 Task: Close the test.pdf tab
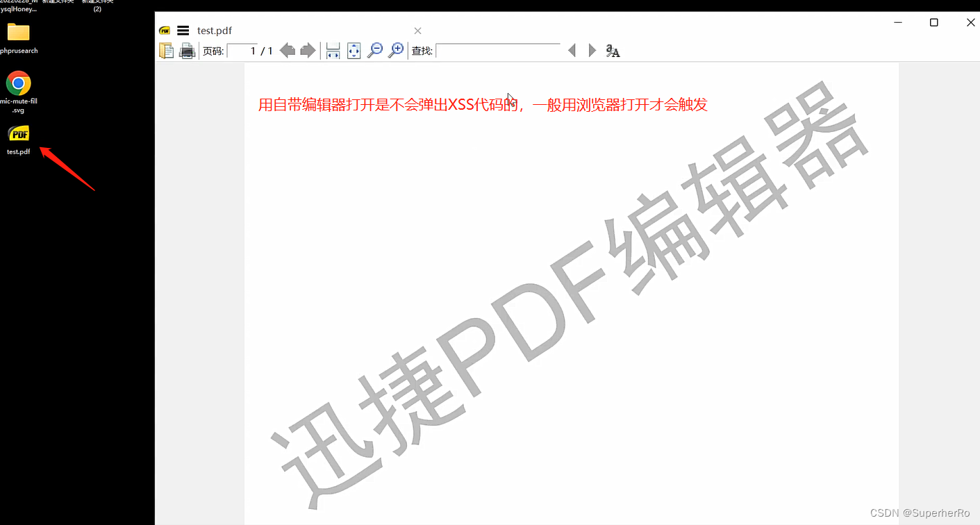[417, 31]
